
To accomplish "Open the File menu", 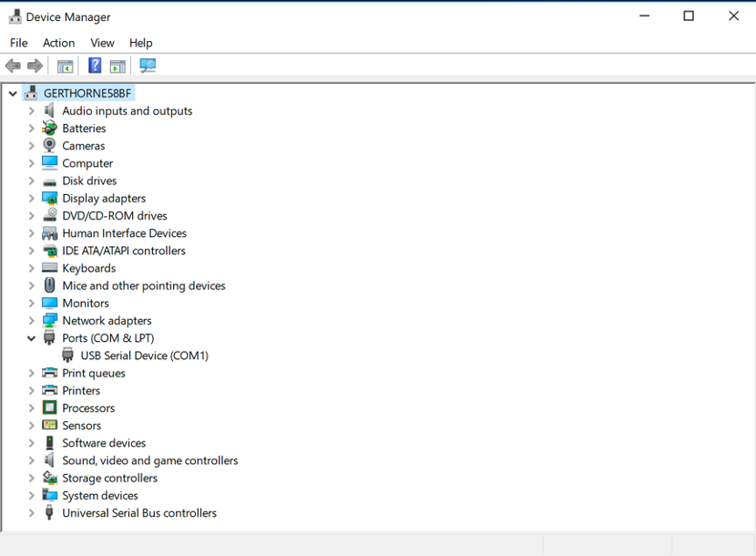I will pyautogui.click(x=19, y=43).
